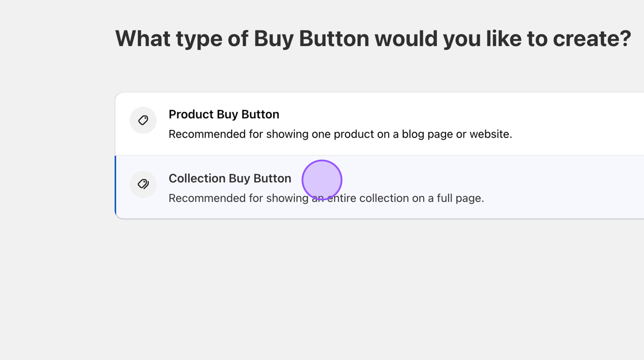This screenshot has width=644, height=360.
Task: Click the double tag icon beside Collection Buy Button
Action: [143, 184]
